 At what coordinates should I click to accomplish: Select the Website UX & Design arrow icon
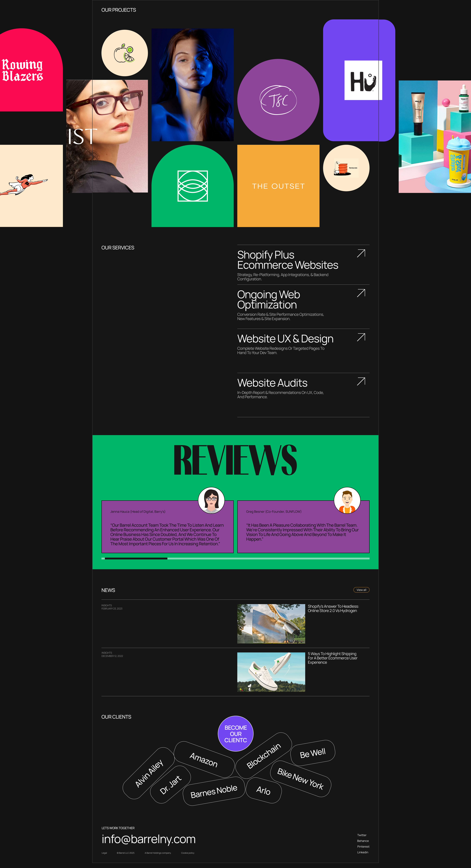pos(361,338)
